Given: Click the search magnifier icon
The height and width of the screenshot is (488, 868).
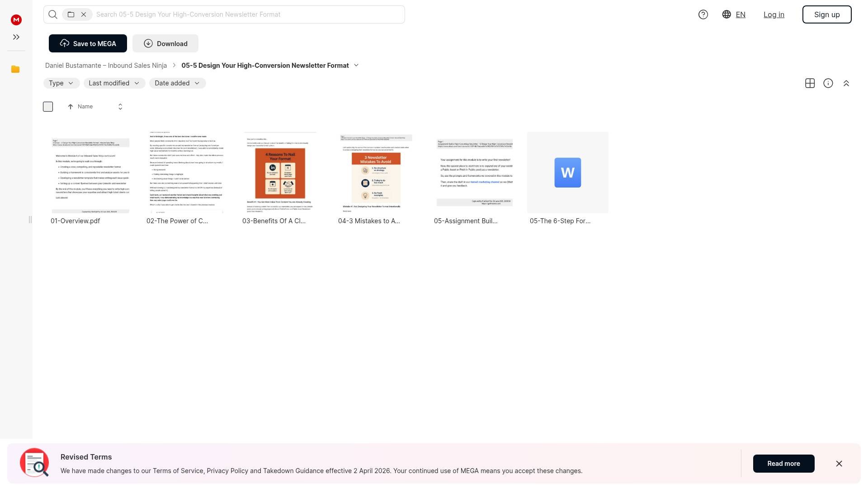Looking at the screenshot, I should click(x=53, y=14).
